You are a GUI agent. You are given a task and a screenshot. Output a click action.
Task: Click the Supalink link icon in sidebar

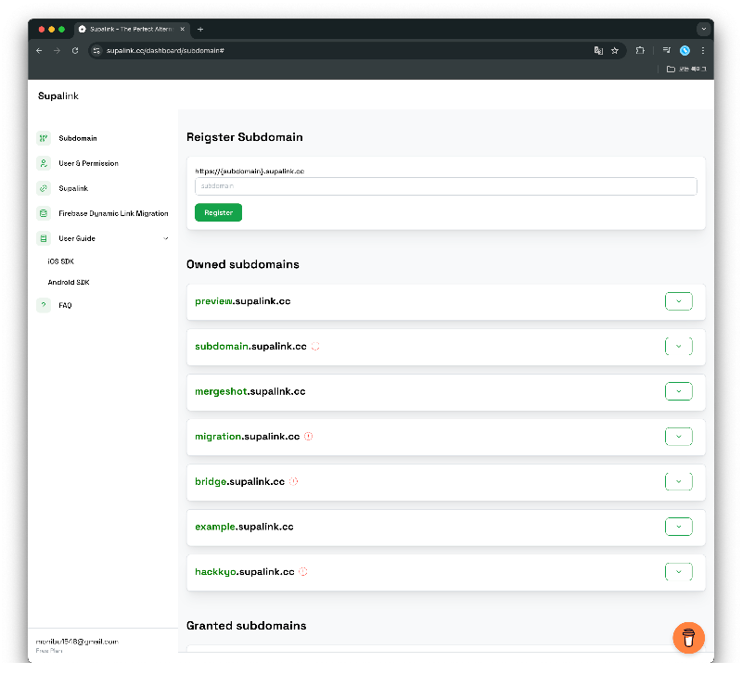[x=44, y=188]
